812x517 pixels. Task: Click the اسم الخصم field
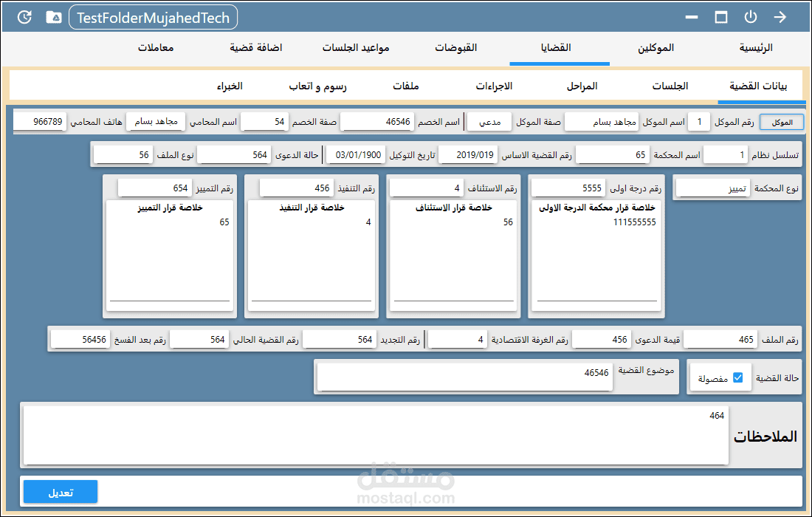[x=377, y=122]
